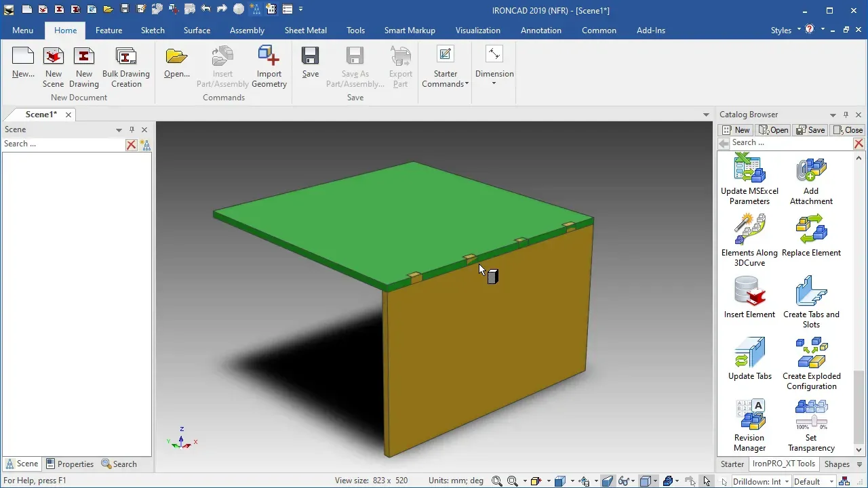Image resolution: width=868 pixels, height=488 pixels.
Task: Clear the Scene panel search
Action: (x=132, y=144)
